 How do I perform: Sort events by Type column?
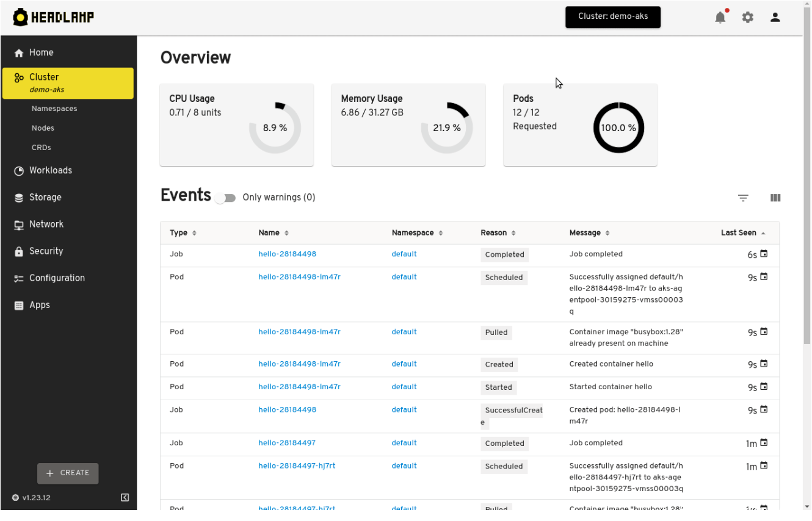tap(183, 233)
